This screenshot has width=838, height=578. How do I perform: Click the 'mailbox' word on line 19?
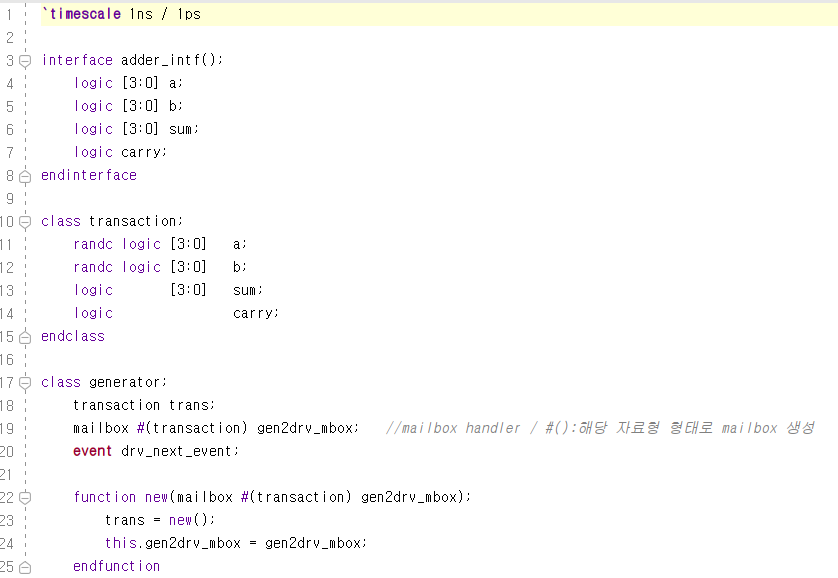click(101, 428)
